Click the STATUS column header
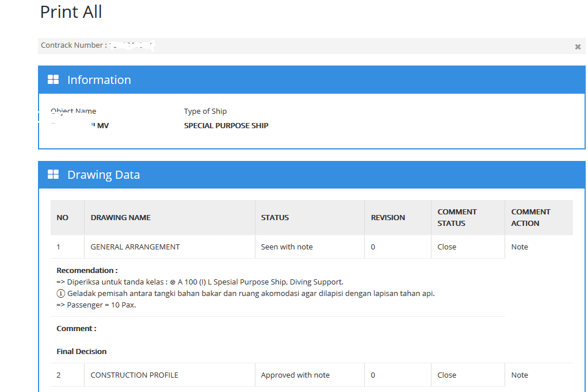 [274, 218]
